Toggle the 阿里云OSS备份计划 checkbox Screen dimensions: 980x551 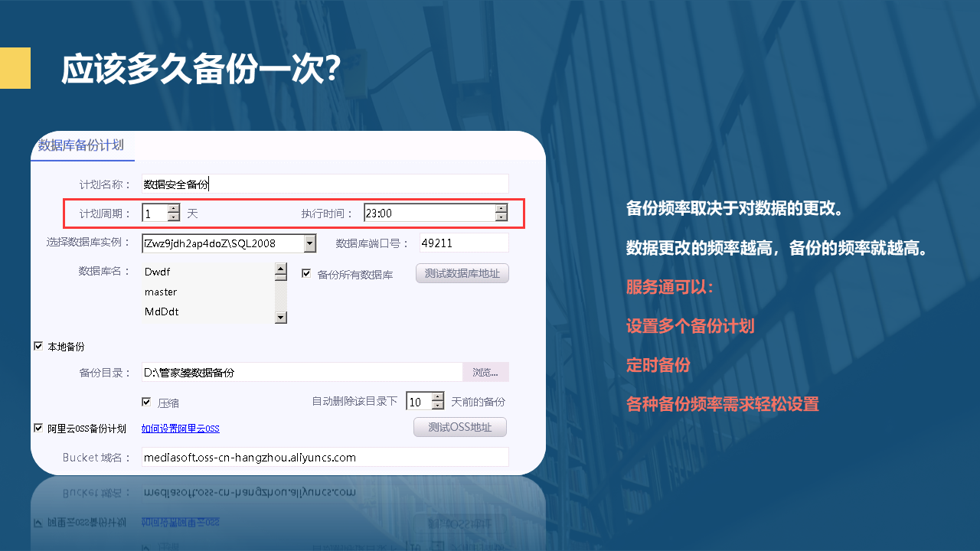tap(38, 428)
